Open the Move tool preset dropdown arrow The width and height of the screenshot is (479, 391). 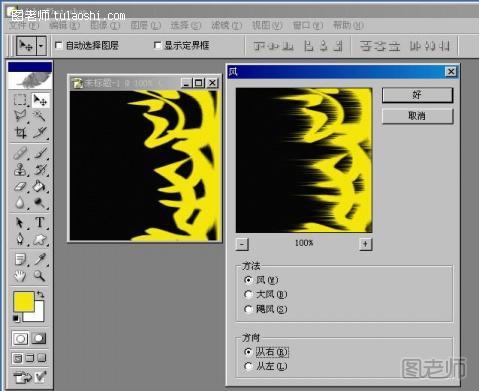(41, 45)
